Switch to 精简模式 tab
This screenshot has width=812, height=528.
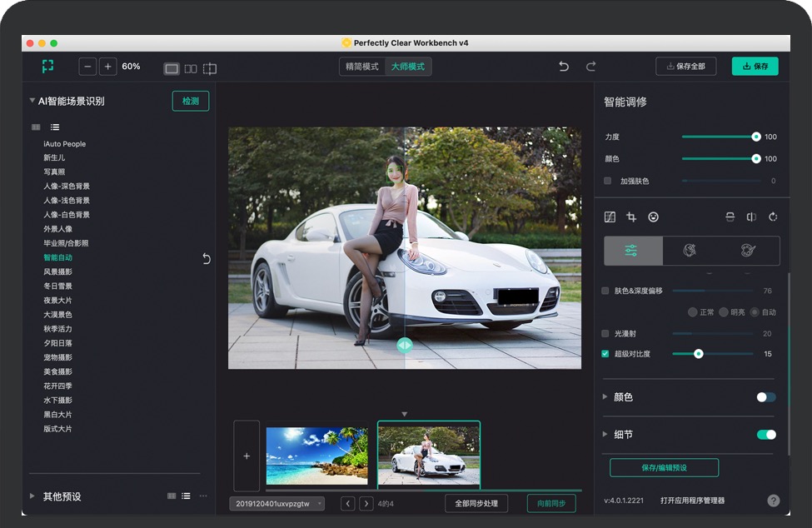click(x=362, y=67)
